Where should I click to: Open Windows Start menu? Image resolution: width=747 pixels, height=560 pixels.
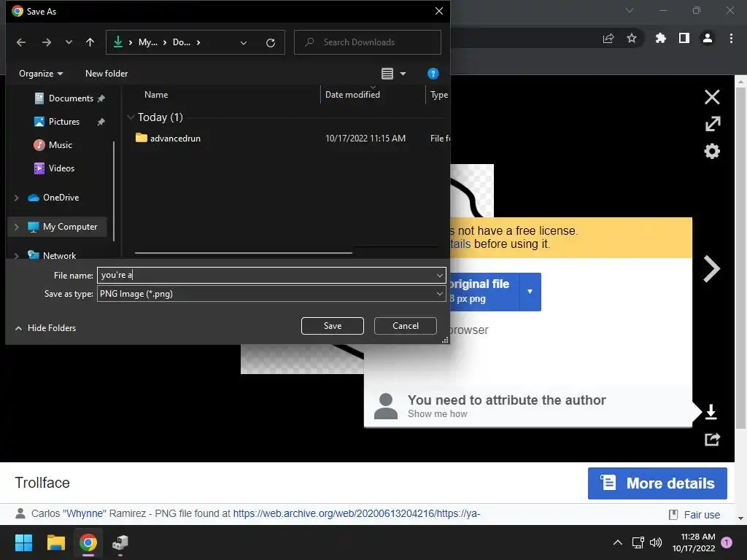[23, 542]
